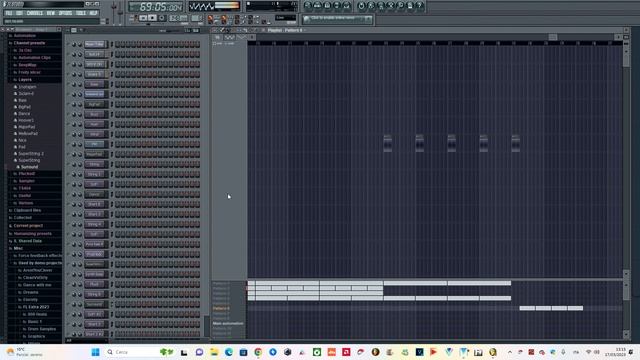
Task: Open the EDIT menu
Action: click(19, 13)
